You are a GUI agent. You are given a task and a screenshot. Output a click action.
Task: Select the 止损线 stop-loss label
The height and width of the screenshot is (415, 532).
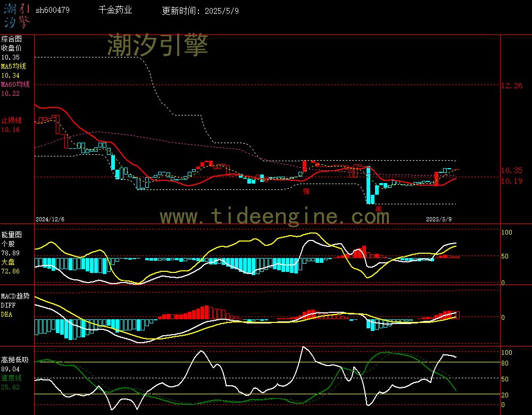click(x=11, y=120)
